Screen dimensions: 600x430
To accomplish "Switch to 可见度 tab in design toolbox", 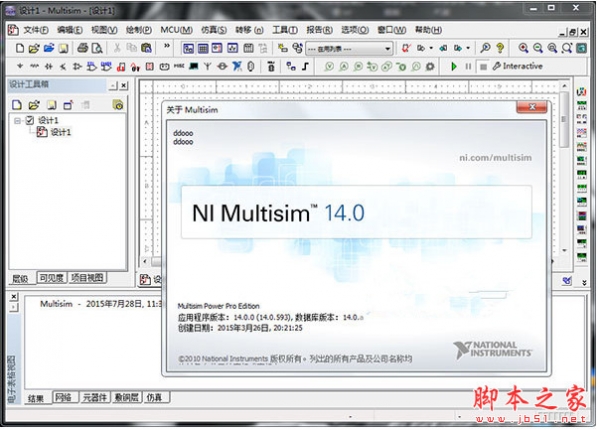I will [x=52, y=278].
